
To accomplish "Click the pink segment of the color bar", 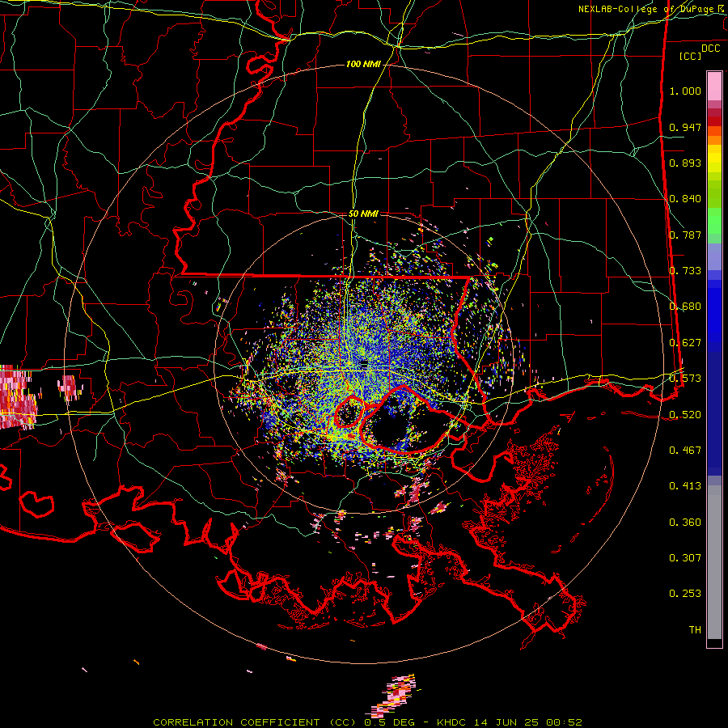I will (714, 86).
